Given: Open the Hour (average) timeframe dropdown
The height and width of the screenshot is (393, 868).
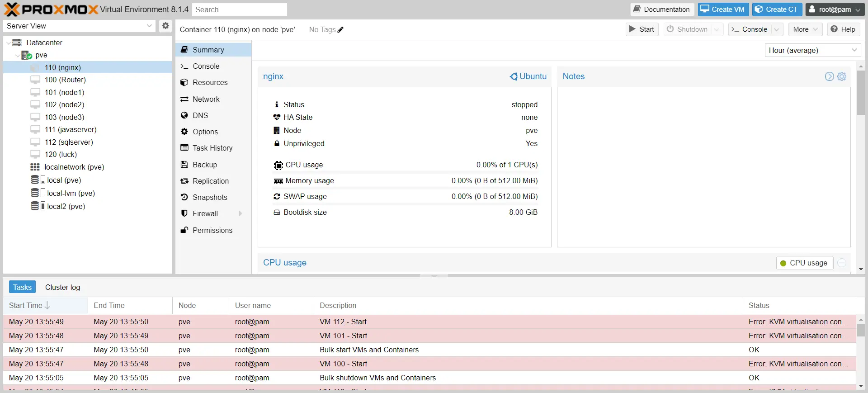Looking at the screenshot, I should pos(854,50).
